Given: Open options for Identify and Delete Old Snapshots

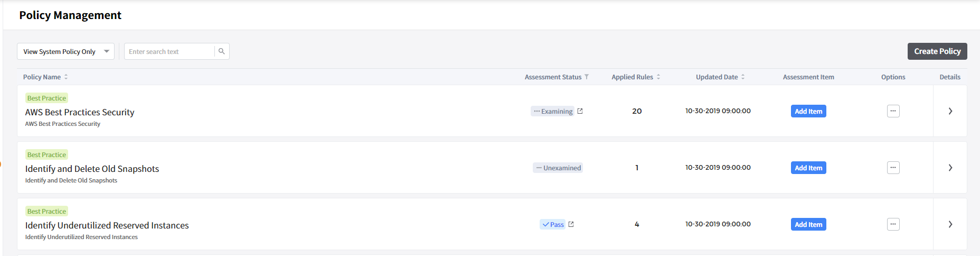Looking at the screenshot, I should tap(893, 168).
